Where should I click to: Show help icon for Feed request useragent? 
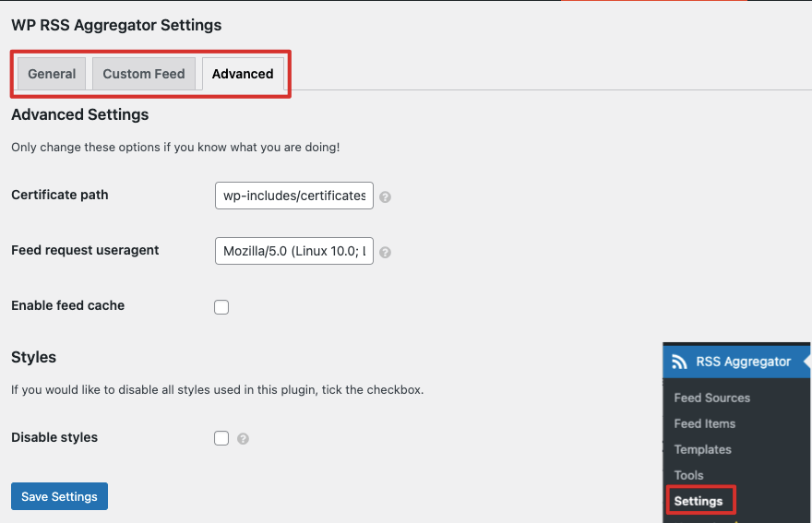[x=385, y=252]
